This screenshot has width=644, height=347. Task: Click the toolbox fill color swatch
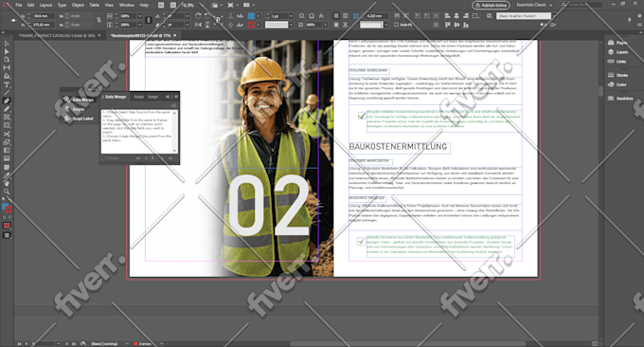pyautogui.click(x=5, y=207)
